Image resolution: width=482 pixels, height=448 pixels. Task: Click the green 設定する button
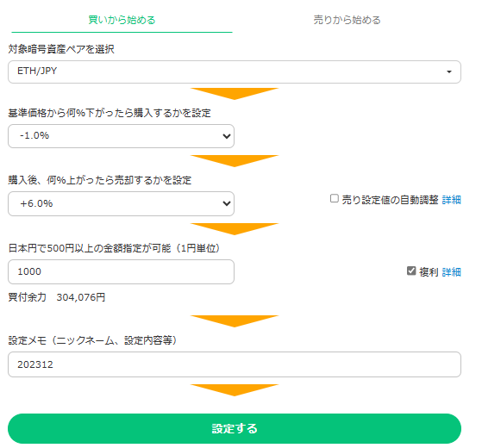point(235,429)
